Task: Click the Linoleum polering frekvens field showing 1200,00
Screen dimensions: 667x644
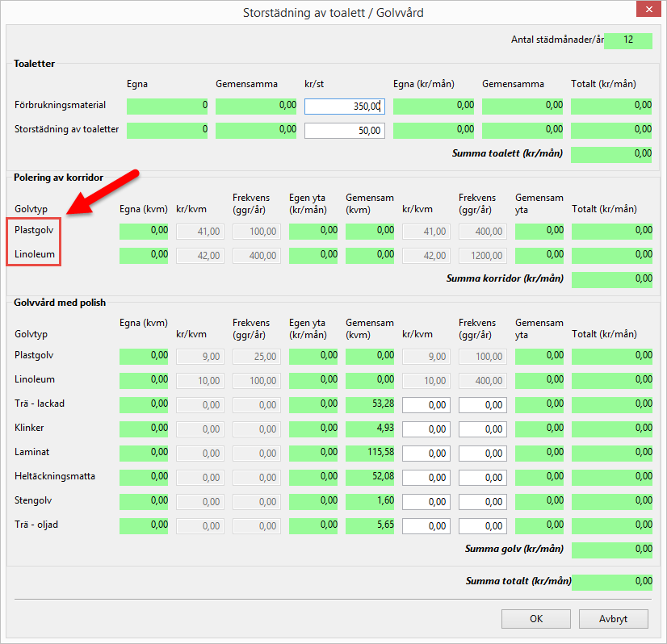Action: 482,256
